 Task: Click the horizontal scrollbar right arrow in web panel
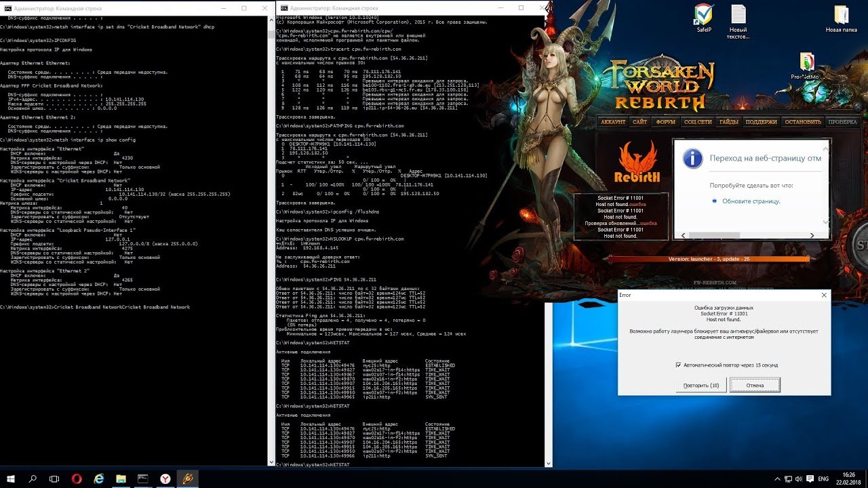(813, 235)
